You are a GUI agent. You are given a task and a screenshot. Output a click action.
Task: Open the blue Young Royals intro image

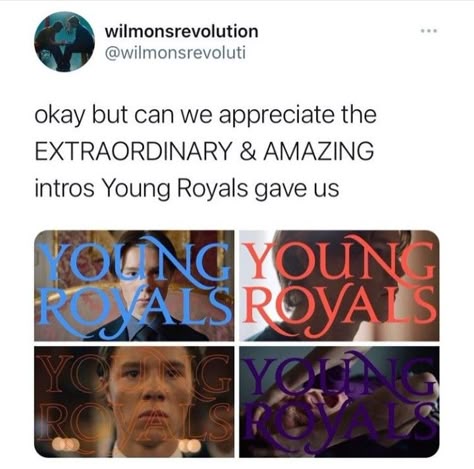pyautogui.click(x=134, y=285)
